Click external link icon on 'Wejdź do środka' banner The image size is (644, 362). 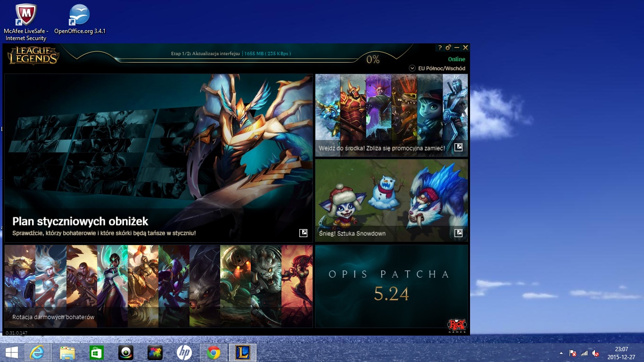[458, 148]
